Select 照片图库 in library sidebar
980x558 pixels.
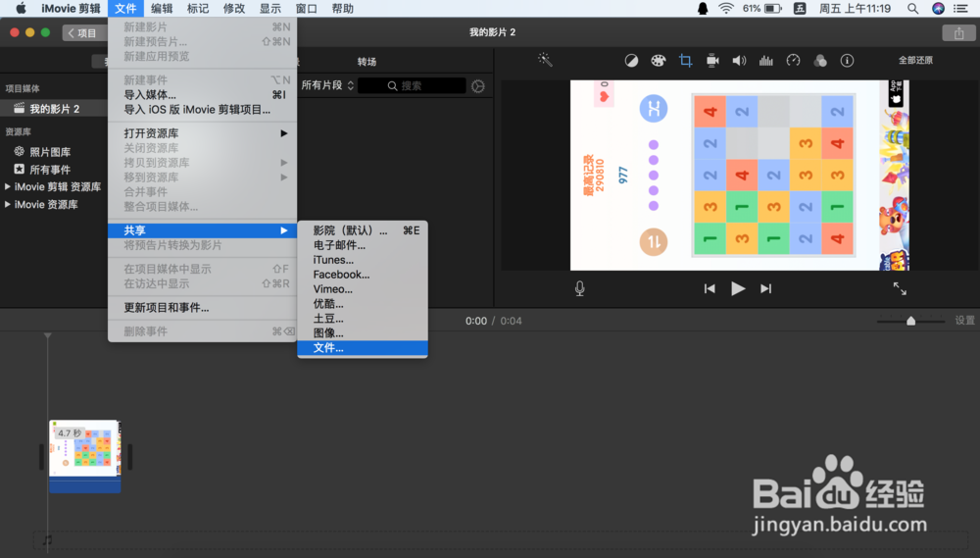[50, 151]
